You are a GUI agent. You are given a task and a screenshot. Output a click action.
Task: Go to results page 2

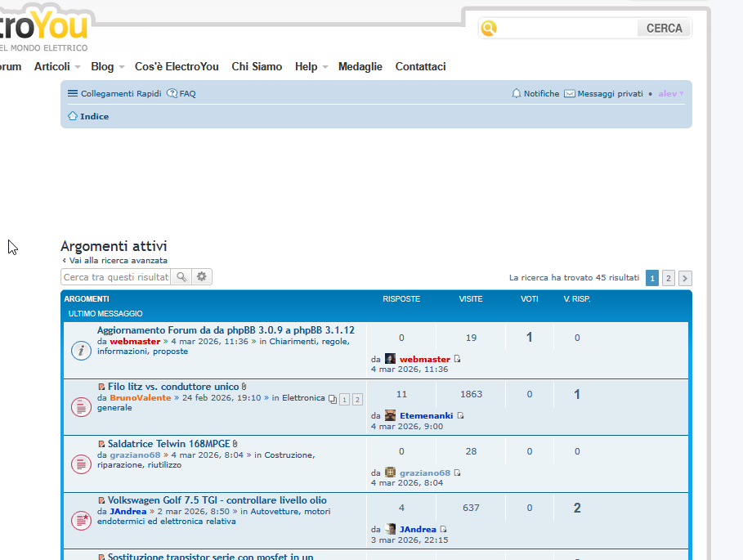pyautogui.click(x=669, y=278)
